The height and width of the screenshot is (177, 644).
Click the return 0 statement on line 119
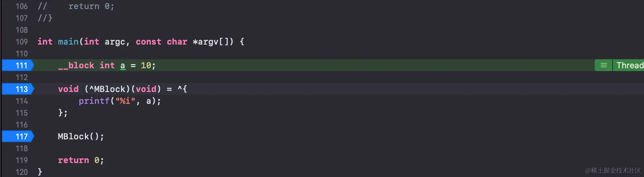81,160
